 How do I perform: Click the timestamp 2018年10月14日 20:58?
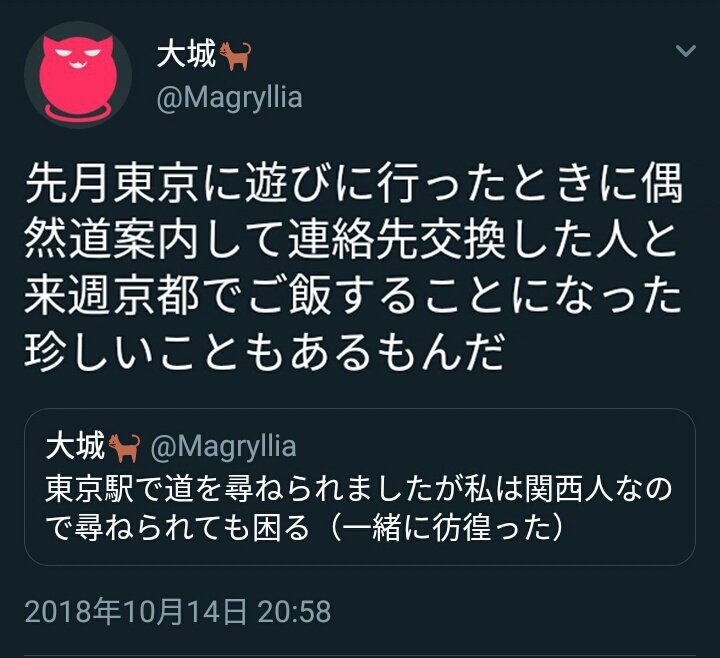178,611
